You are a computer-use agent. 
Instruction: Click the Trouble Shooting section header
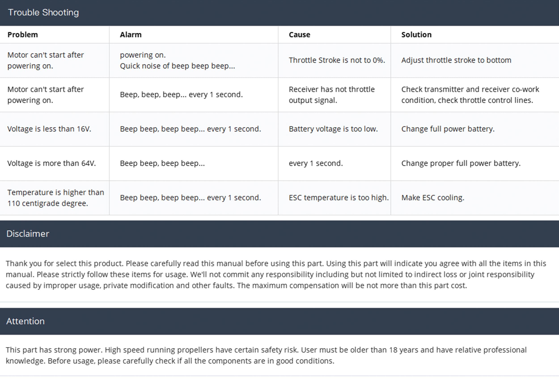click(43, 13)
